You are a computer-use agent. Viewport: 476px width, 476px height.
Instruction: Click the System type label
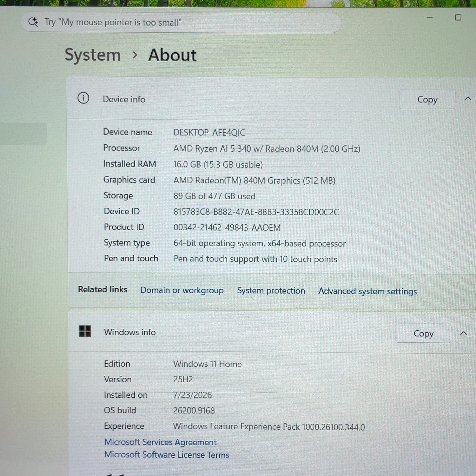(127, 243)
